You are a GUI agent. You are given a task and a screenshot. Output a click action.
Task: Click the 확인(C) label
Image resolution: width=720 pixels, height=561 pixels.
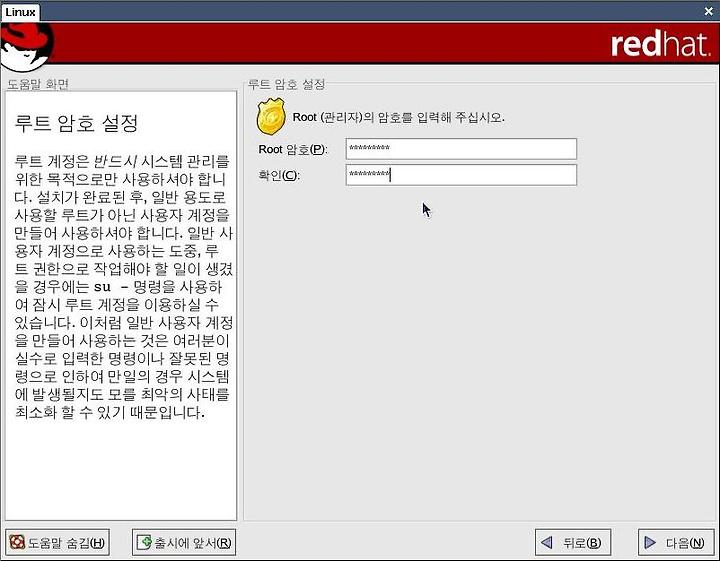pos(279,175)
